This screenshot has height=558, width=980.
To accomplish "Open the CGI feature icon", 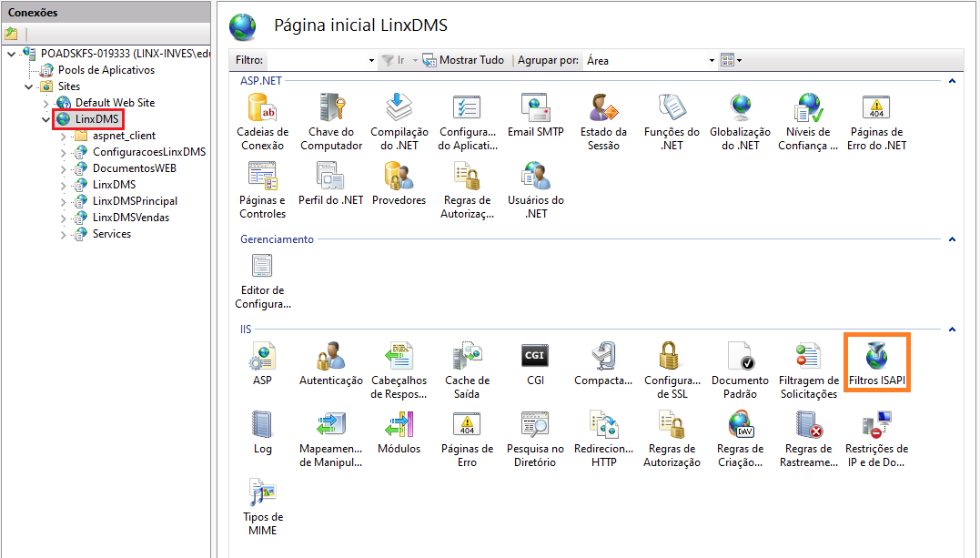I will pos(536,364).
